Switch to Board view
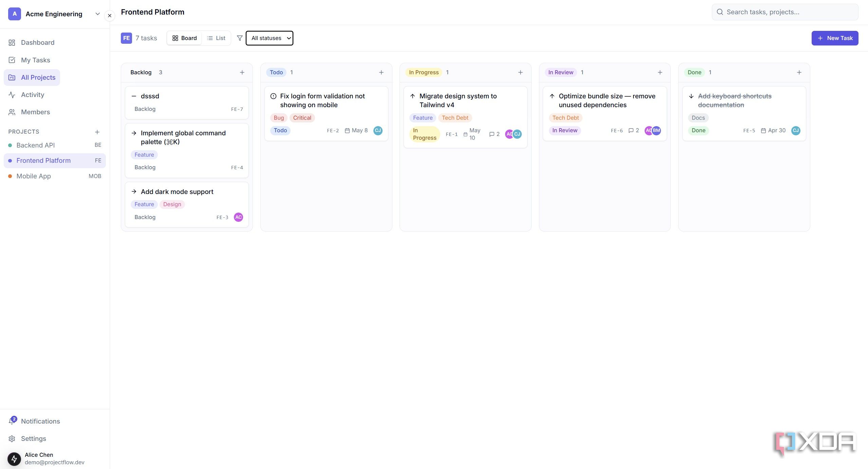The height and width of the screenshot is (469, 868). [x=185, y=38]
